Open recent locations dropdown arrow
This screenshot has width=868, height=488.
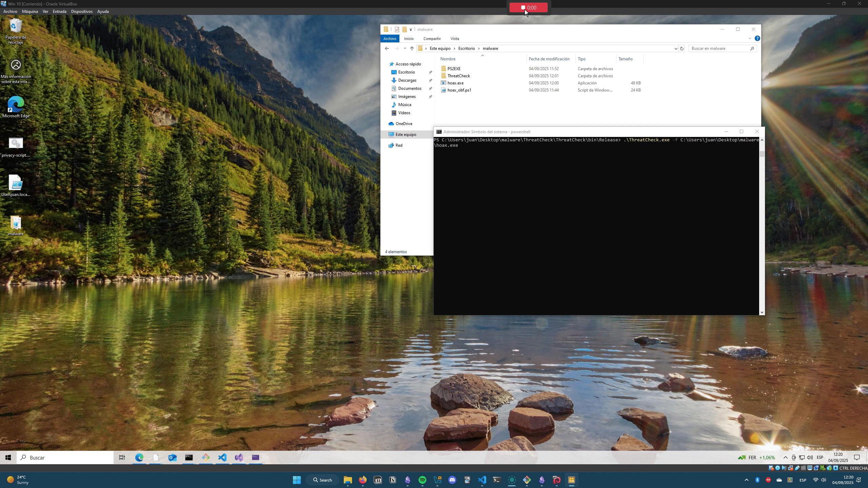tap(405, 48)
